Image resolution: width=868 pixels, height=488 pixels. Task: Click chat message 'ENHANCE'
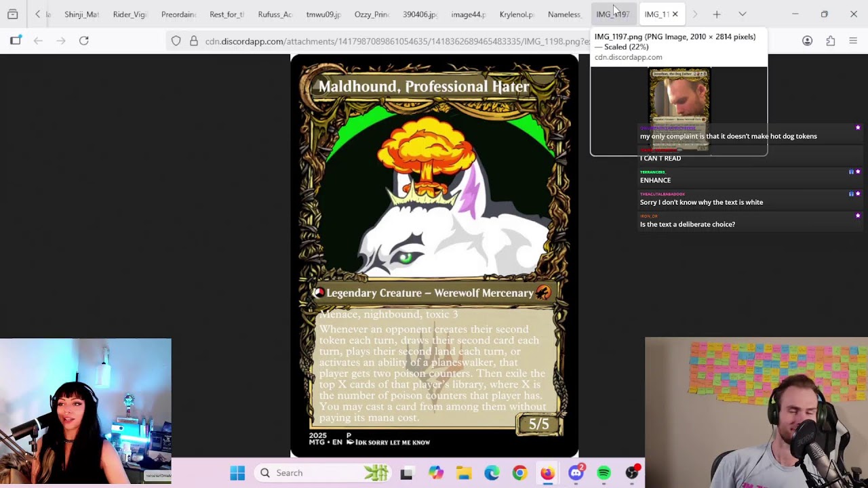(x=655, y=180)
